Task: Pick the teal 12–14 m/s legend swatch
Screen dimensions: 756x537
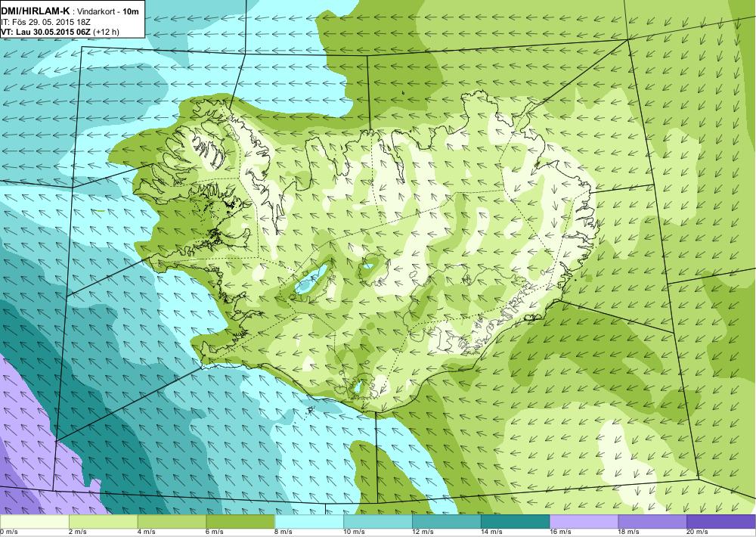Action: coord(447,522)
